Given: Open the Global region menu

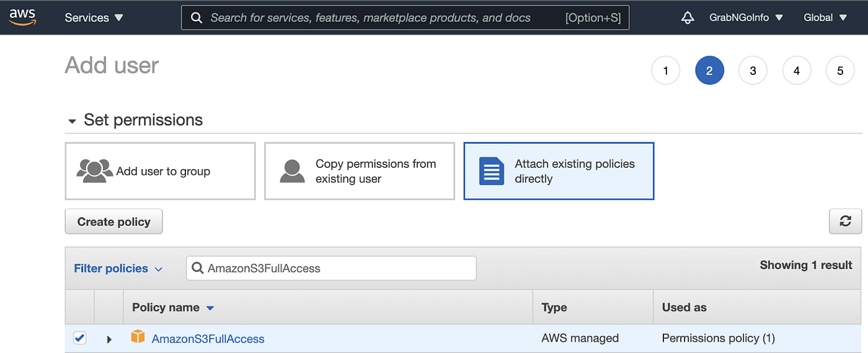Looking at the screenshot, I should coord(824,18).
